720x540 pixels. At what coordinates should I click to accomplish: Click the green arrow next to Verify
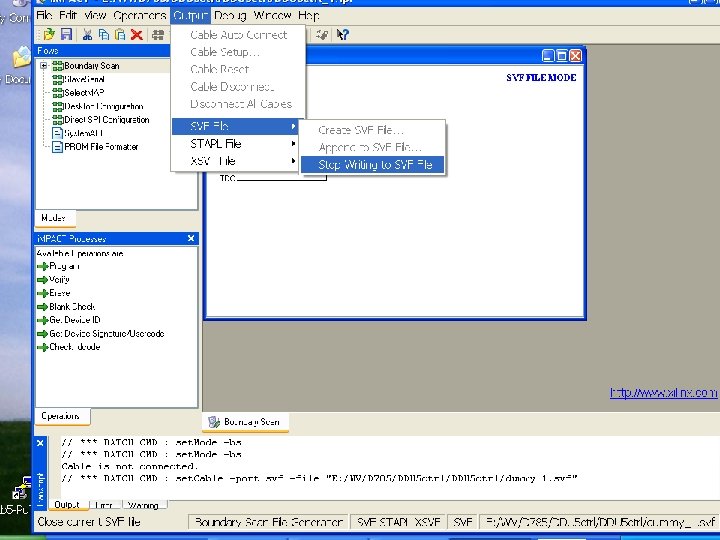tap(43, 280)
